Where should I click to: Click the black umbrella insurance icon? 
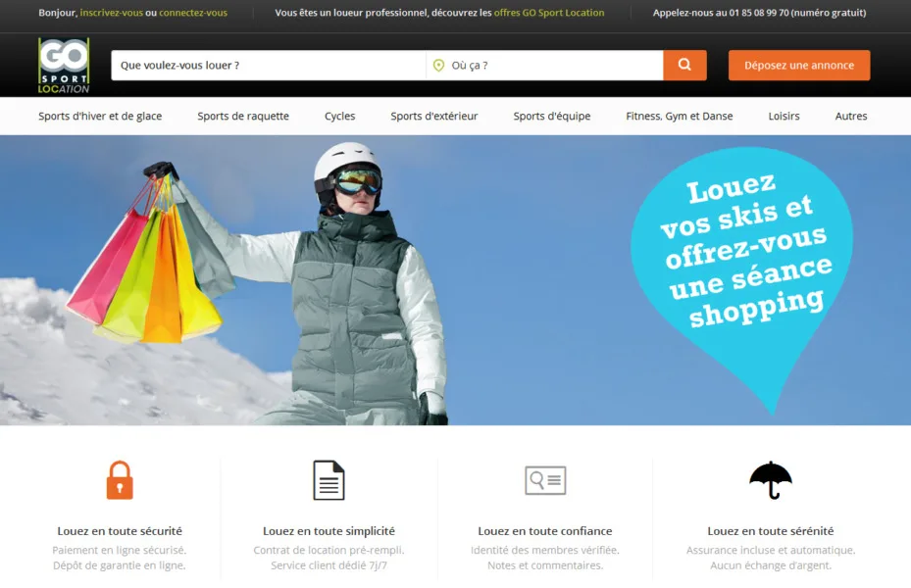click(771, 480)
